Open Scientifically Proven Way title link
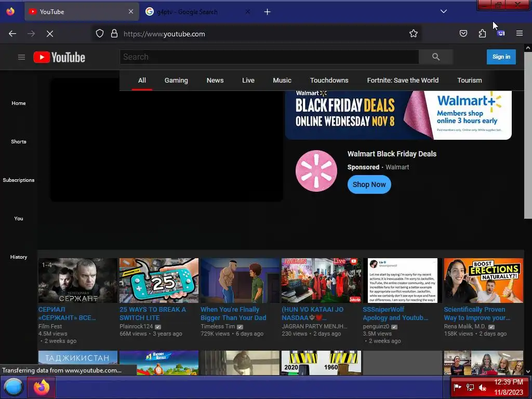Image resolution: width=532 pixels, height=399 pixels. pos(477,313)
